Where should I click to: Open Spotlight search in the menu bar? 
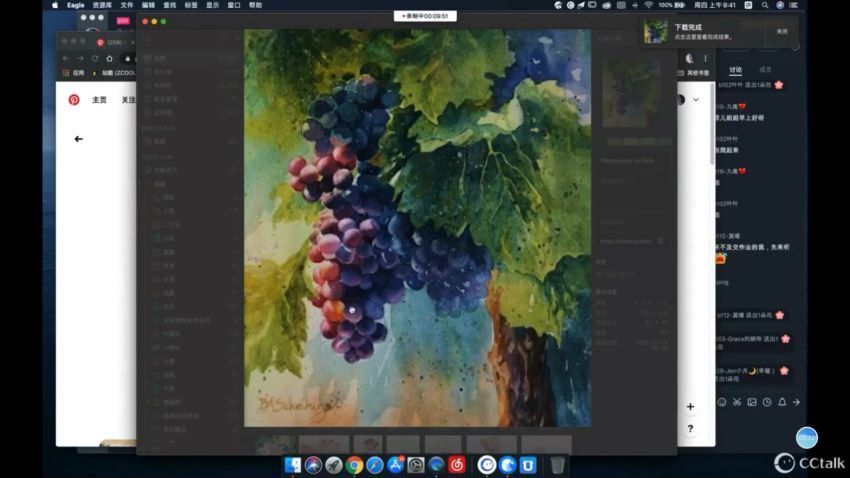(765, 5)
